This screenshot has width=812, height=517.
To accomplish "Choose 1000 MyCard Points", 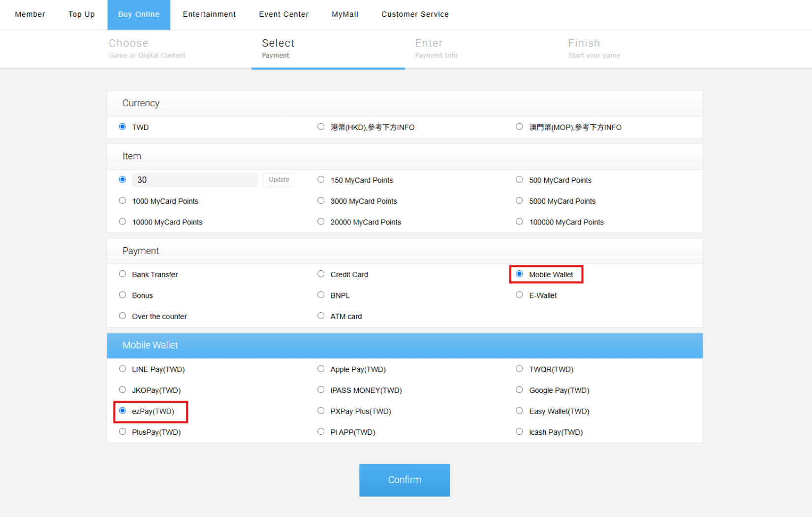I will [x=123, y=200].
